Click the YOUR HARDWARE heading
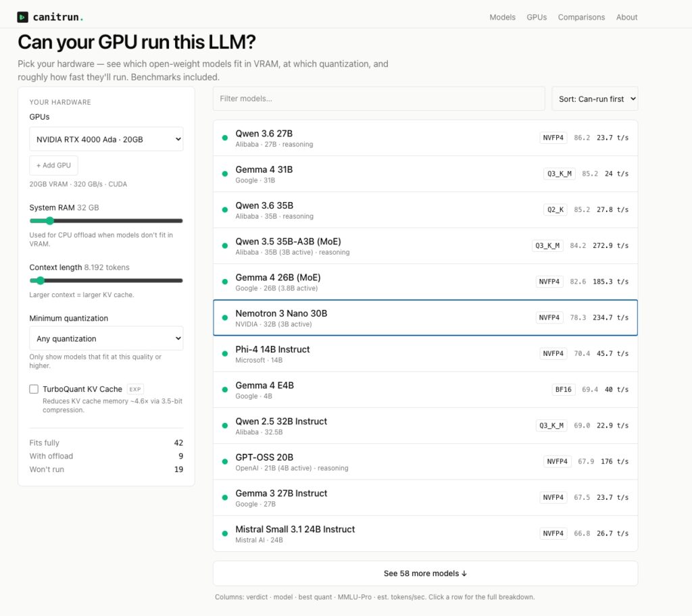The image size is (692, 616). pos(60,103)
